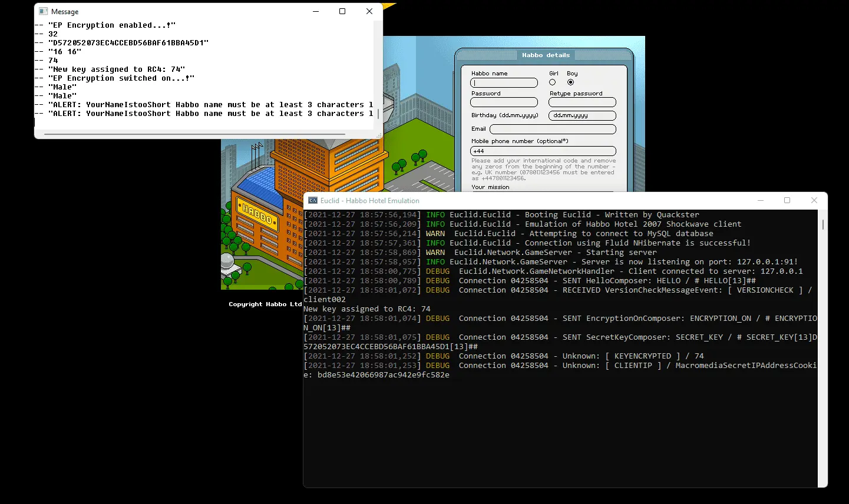
Task: Minimize the Message window
Action: (316, 11)
